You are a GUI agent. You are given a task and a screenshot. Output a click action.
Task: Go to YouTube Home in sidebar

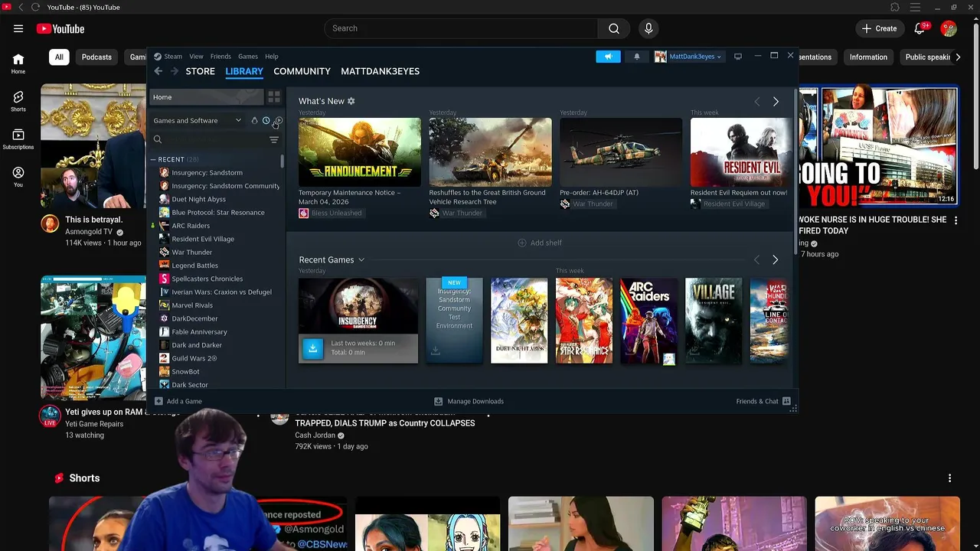tap(18, 64)
